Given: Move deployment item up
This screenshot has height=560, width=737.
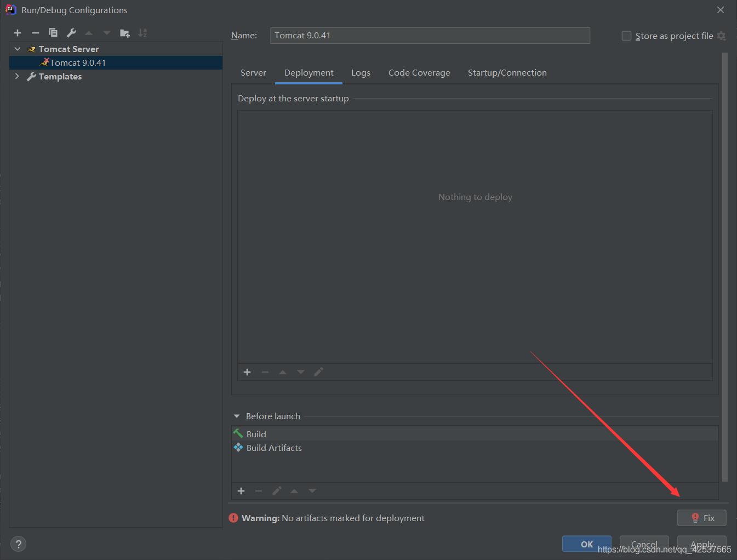Looking at the screenshot, I should click(283, 372).
